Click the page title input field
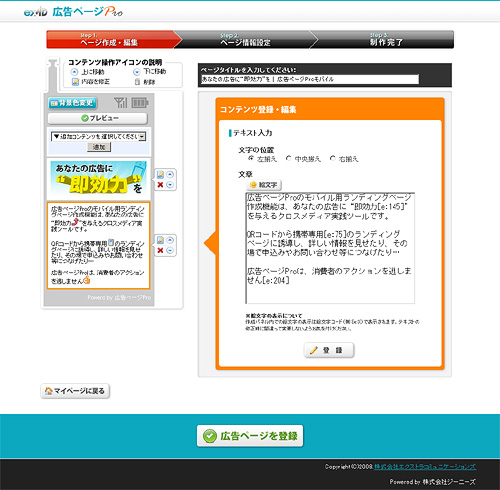The image size is (500, 490). click(309, 79)
